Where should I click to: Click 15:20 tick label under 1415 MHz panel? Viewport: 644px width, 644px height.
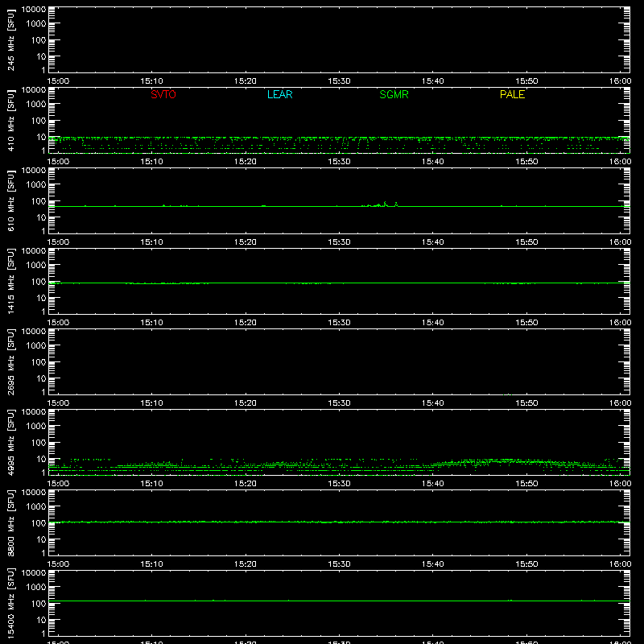[246, 323]
